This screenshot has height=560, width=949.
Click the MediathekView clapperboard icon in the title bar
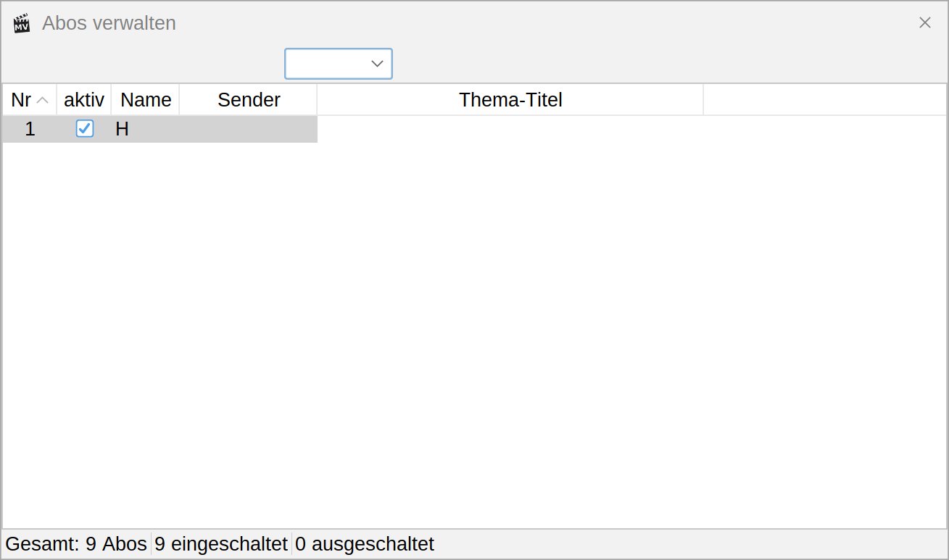tap(22, 23)
